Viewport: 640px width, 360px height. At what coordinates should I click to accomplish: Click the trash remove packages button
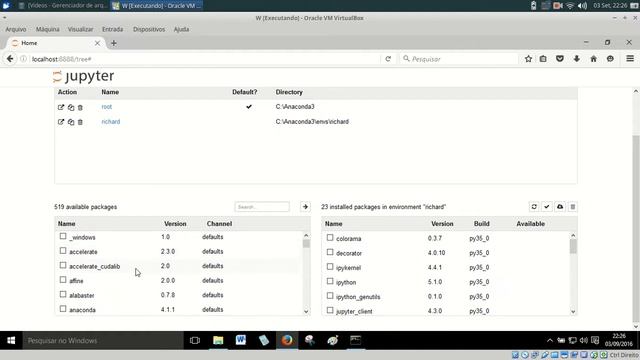coord(573,207)
